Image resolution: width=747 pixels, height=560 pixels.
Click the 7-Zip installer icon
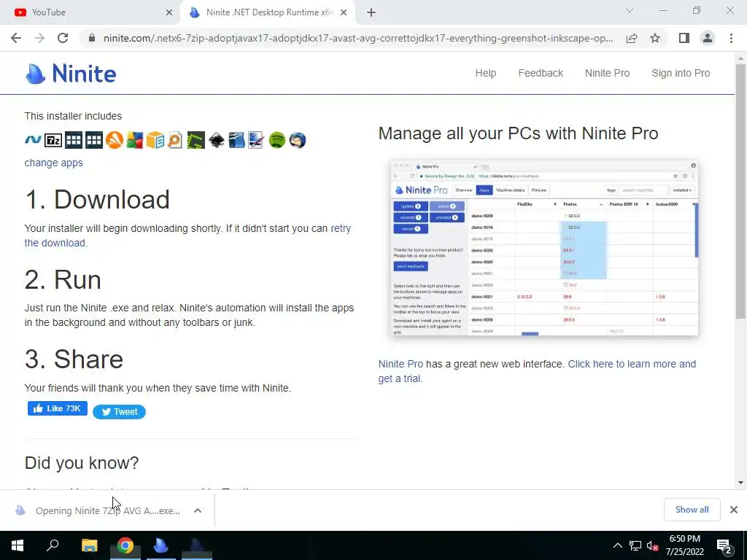(x=53, y=140)
